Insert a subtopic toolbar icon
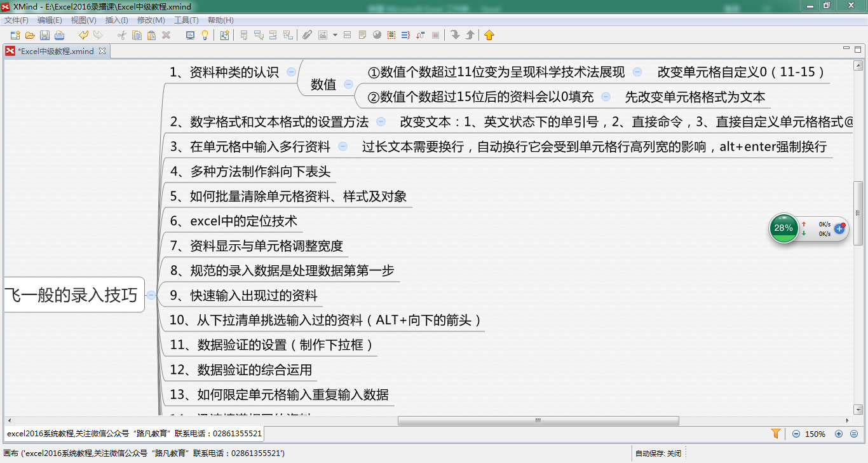The width and height of the screenshot is (868, 463). click(258, 35)
